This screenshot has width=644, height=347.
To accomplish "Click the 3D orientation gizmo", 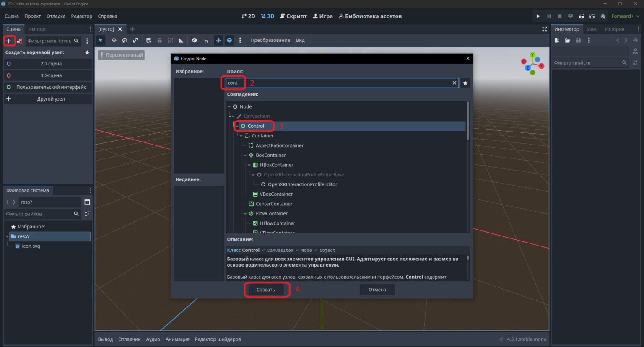I will click(x=532, y=64).
